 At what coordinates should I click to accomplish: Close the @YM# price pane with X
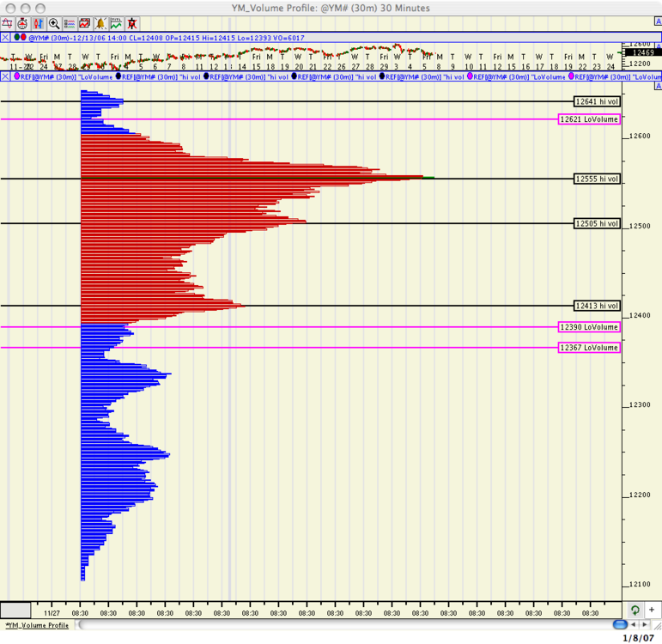point(5,38)
